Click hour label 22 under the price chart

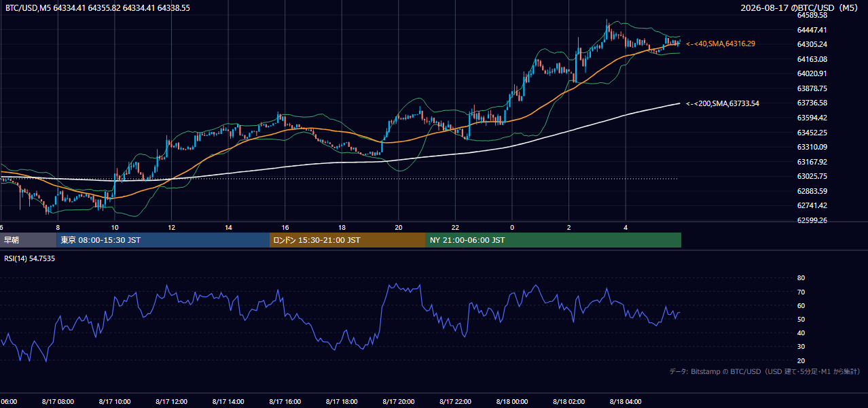coord(456,228)
